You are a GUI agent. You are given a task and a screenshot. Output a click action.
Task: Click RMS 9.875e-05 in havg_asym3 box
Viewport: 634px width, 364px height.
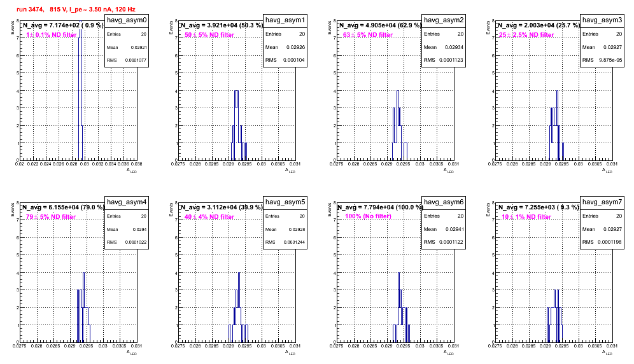(x=602, y=60)
